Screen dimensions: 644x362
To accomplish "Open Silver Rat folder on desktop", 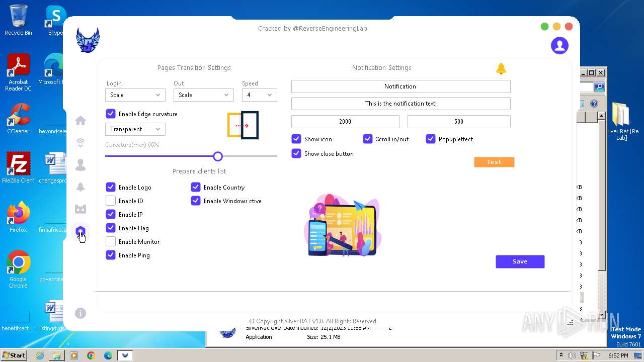I will [x=622, y=121].
